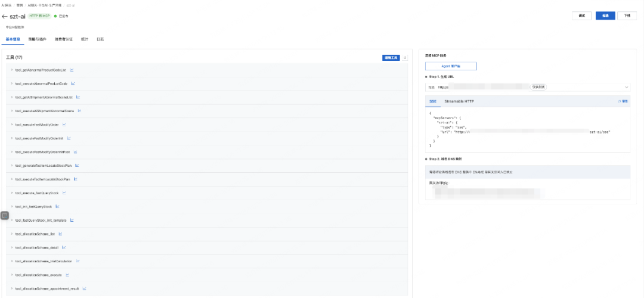Select the SSE tab

(x=433, y=101)
